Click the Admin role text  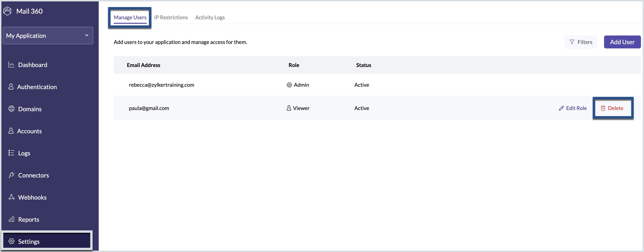[x=301, y=85]
